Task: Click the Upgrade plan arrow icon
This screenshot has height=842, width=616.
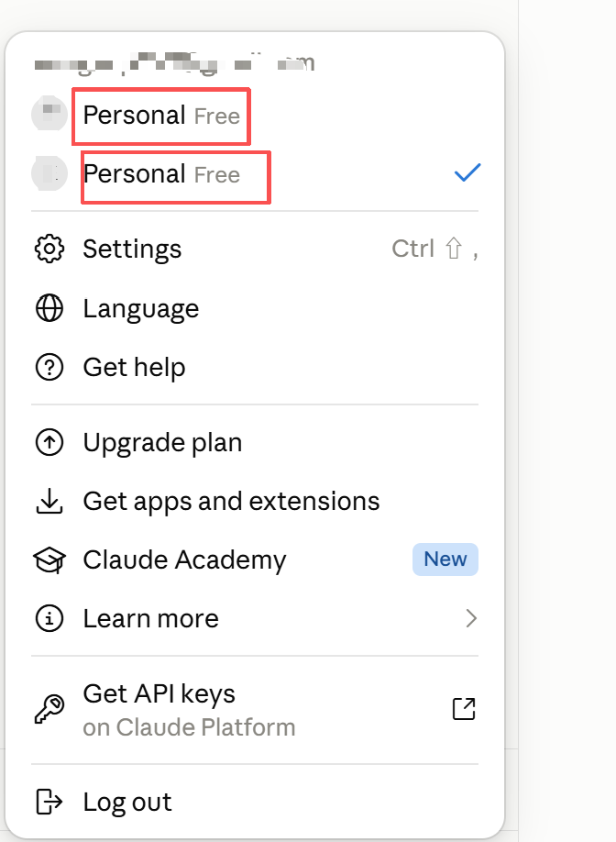Action: pos(49,442)
